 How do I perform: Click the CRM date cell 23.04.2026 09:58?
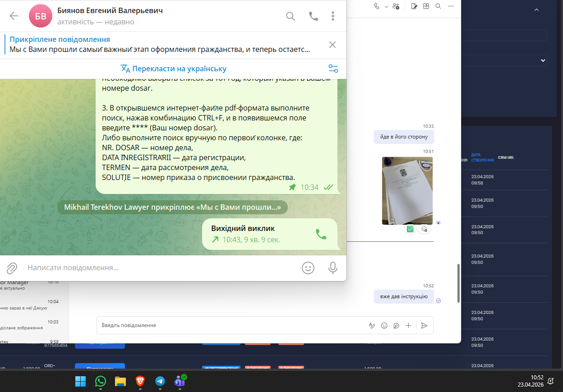[482, 180]
